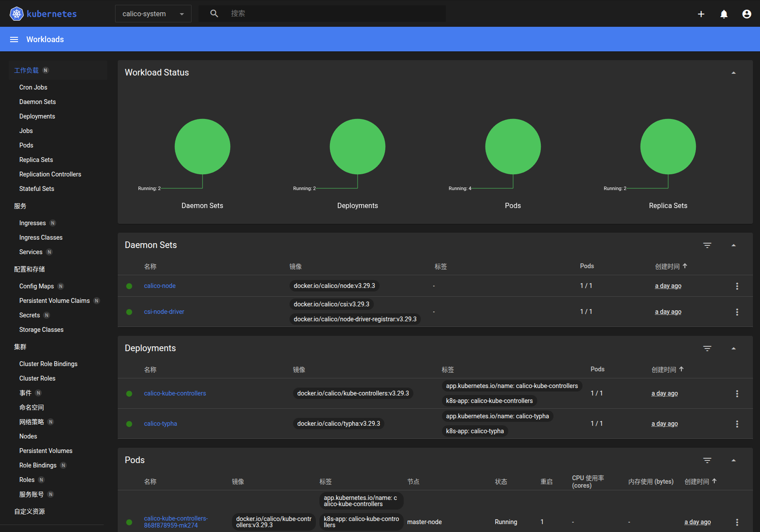The height and width of the screenshot is (532, 760).
Task: Sort Deployments by creation time arrow
Action: pos(681,369)
